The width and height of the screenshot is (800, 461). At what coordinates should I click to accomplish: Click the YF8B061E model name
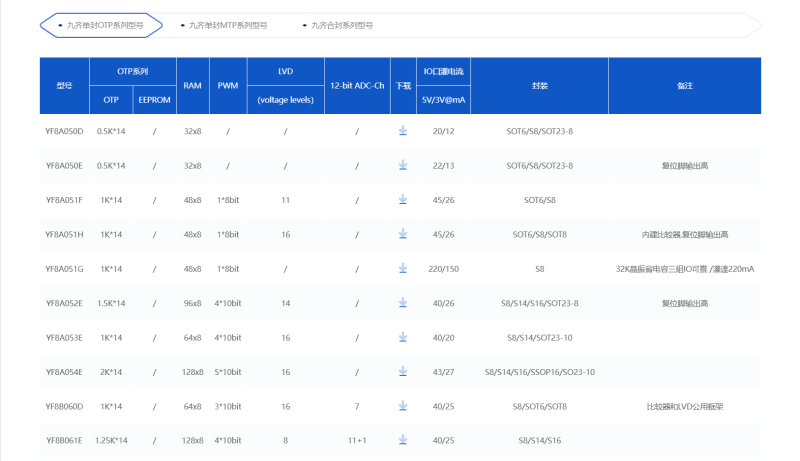(64, 440)
